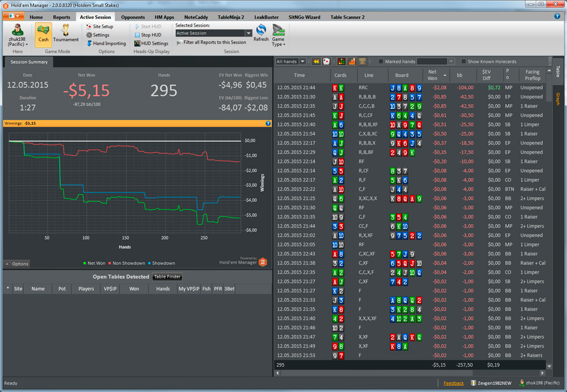
Task: Enable Show Known Holecards checkbox
Action: (x=464, y=61)
